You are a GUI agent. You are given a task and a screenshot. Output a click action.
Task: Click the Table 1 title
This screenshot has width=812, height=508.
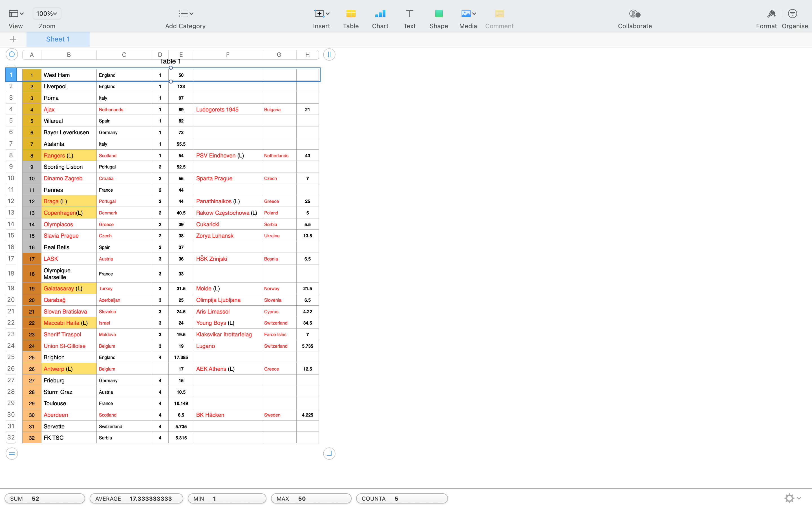tap(171, 62)
